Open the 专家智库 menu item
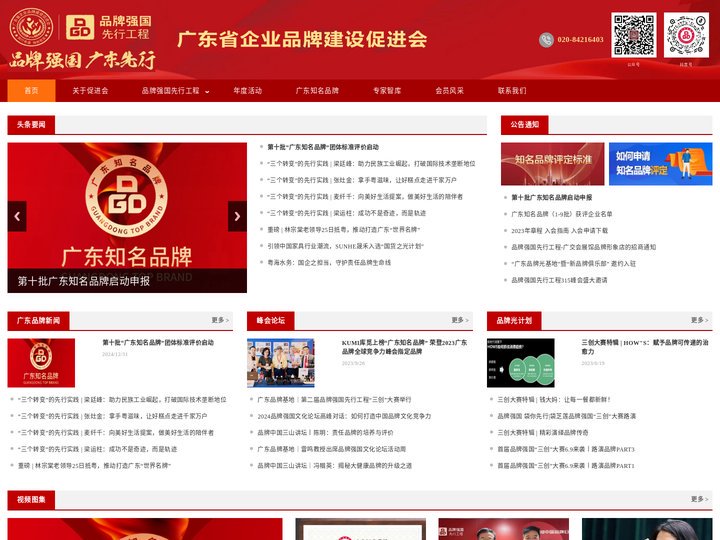Viewport: 720px width, 540px height. pos(387,90)
